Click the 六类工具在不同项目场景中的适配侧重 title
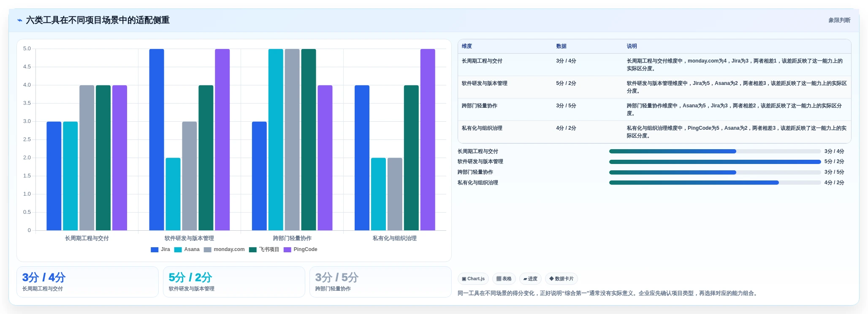Image resolution: width=868 pixels, height=314 pixels. [x=98, y=20]
